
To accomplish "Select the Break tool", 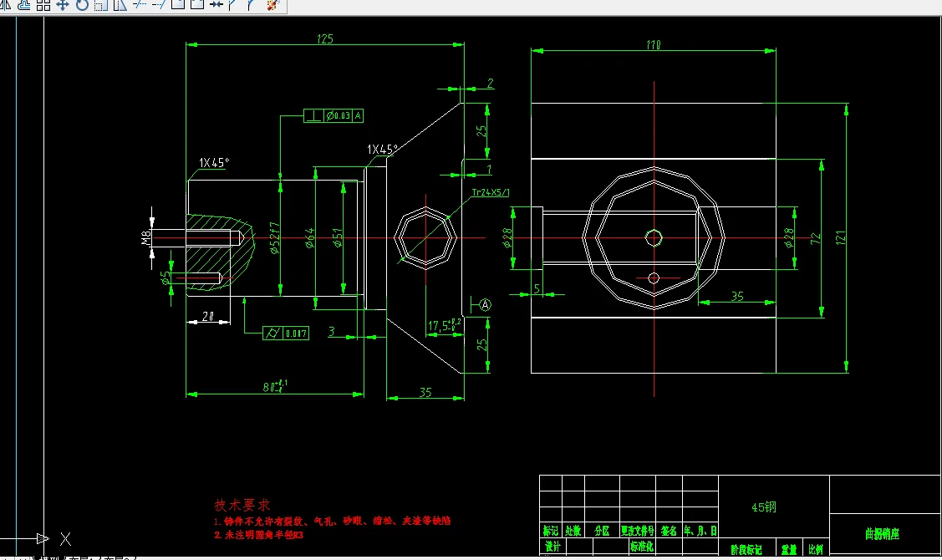I will [196, 6].
